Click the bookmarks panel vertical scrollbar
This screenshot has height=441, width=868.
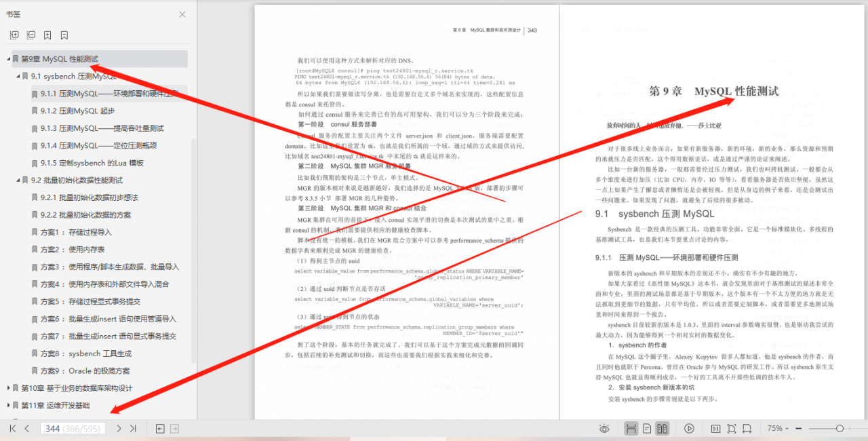pos(194,251)
